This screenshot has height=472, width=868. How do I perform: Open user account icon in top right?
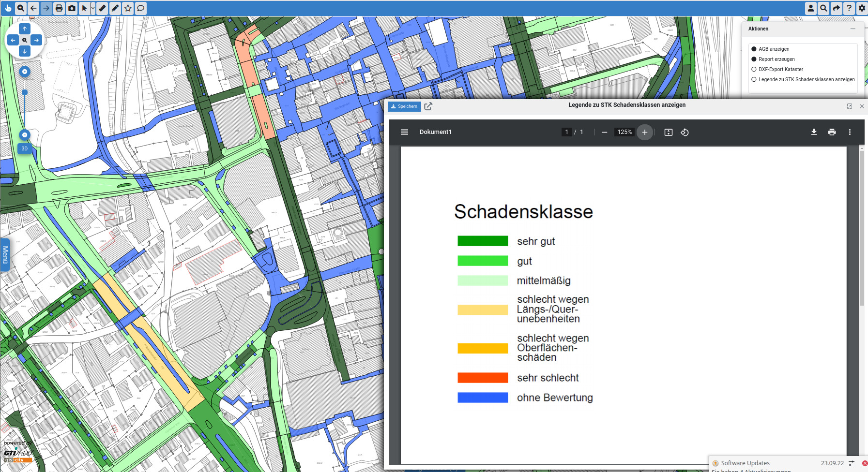click(811, 8)
